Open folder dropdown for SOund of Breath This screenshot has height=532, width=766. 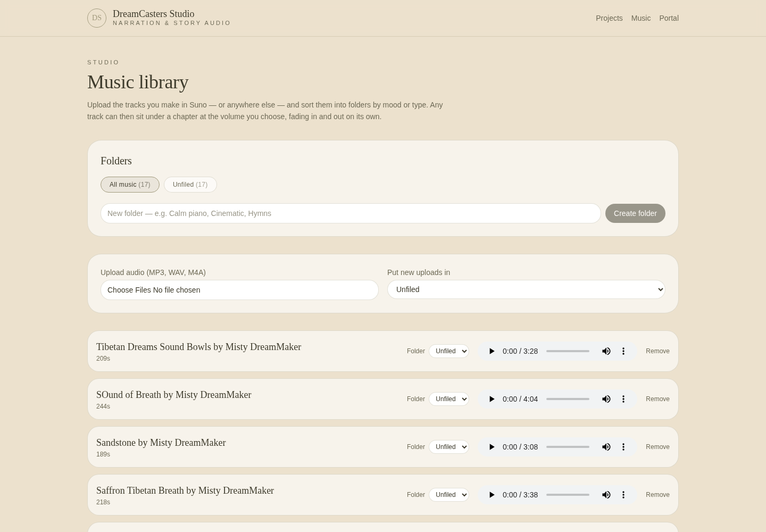(449, 399)
